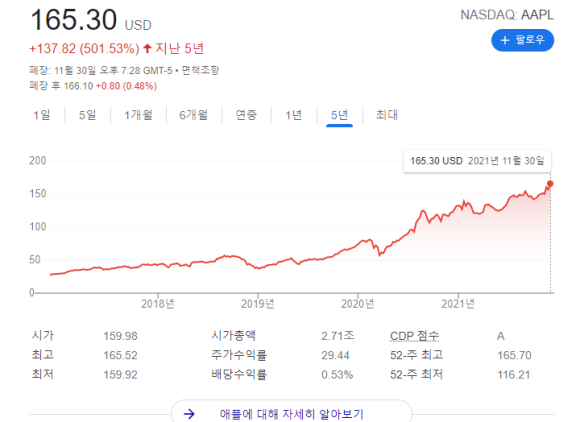Click the 52-주 최저 value 116.21
The image size is (580, 422).
(x=513, y=375)
